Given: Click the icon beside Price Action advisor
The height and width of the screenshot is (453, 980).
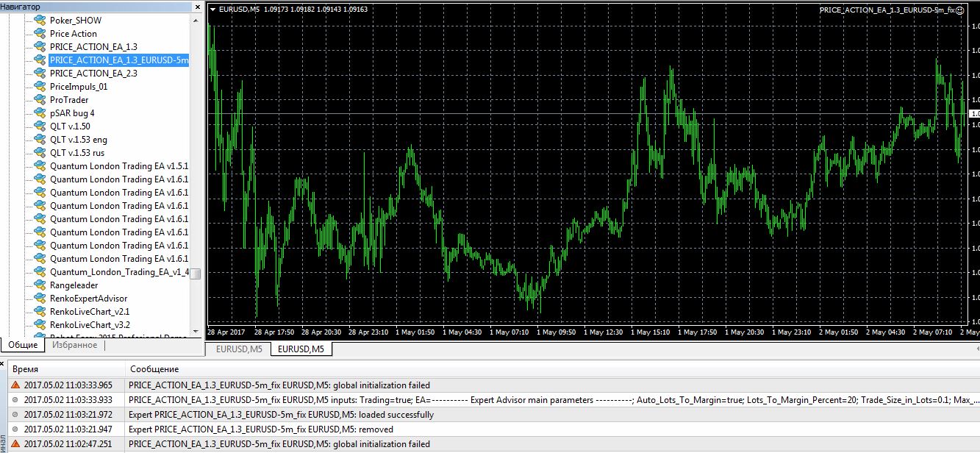Looking at the screenshot, I should [x=40, y=34].
